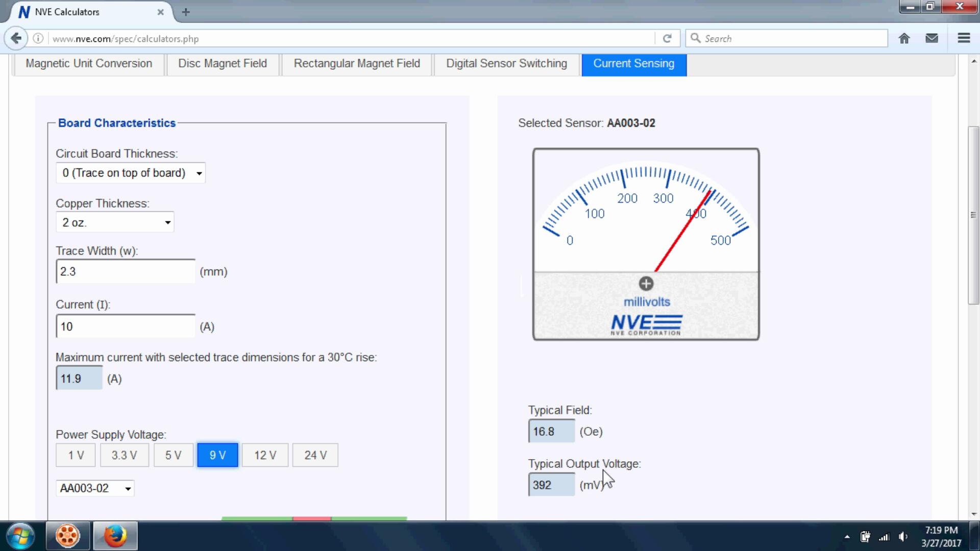
Task: Click the Current (I) input field
Action: (126, 327)
